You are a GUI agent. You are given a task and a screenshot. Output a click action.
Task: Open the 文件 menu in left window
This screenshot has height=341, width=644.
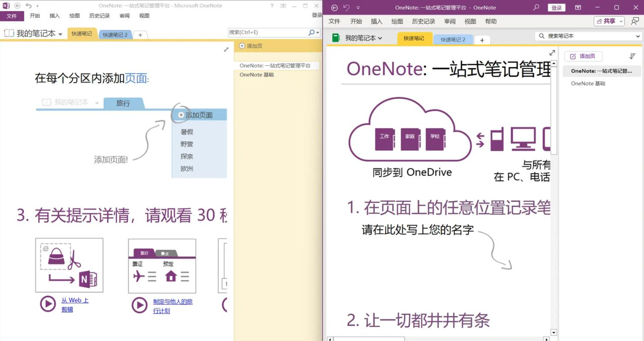(12, 16)
